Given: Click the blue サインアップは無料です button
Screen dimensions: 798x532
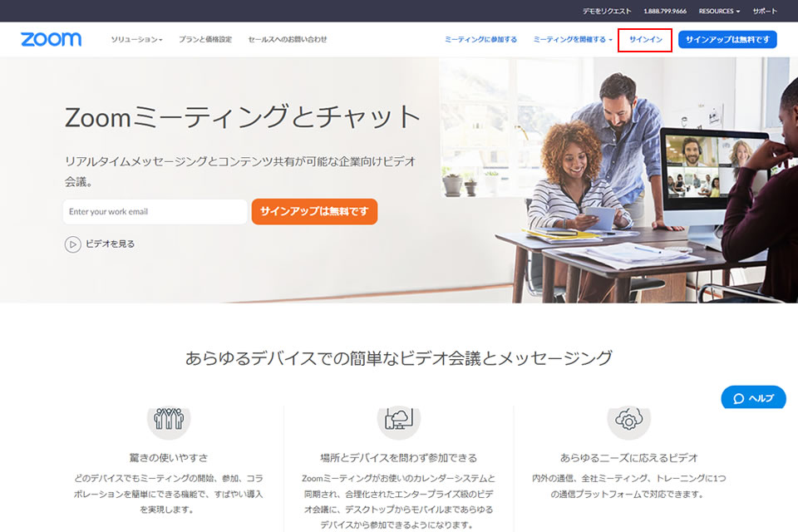Looking at the screenshot, I should tap(727, 39).
